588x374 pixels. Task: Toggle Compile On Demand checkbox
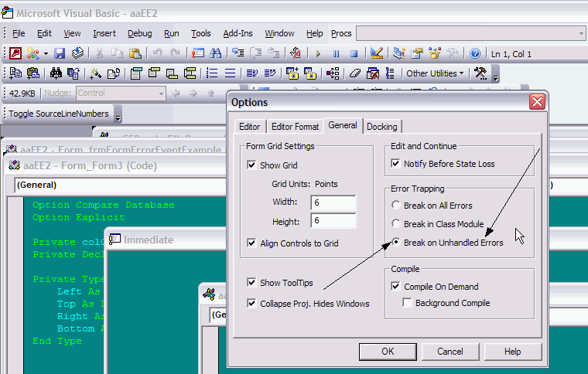click(395, 287)
